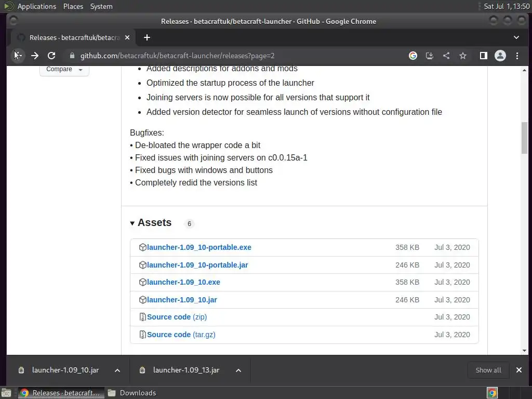Click the clock showing Sat Jul 1

pos(507,6)
